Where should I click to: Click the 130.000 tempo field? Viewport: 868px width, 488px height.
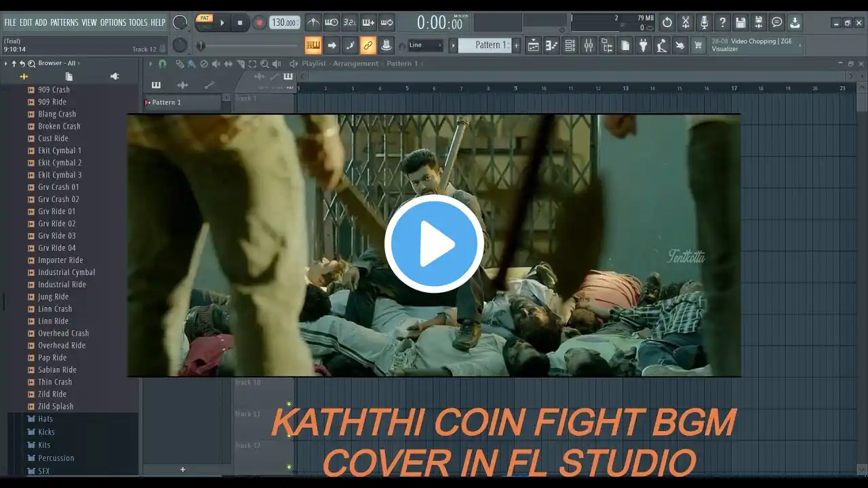[285, 22]
